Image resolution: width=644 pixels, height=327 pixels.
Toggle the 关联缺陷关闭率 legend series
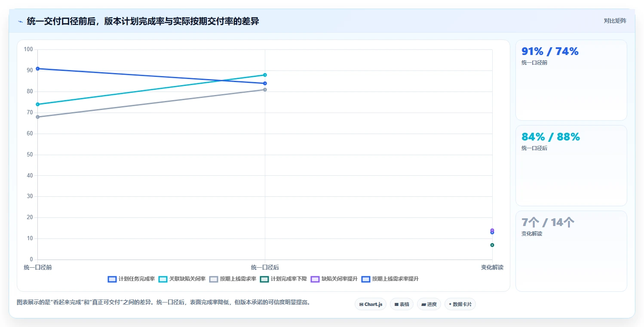(182, 279)
